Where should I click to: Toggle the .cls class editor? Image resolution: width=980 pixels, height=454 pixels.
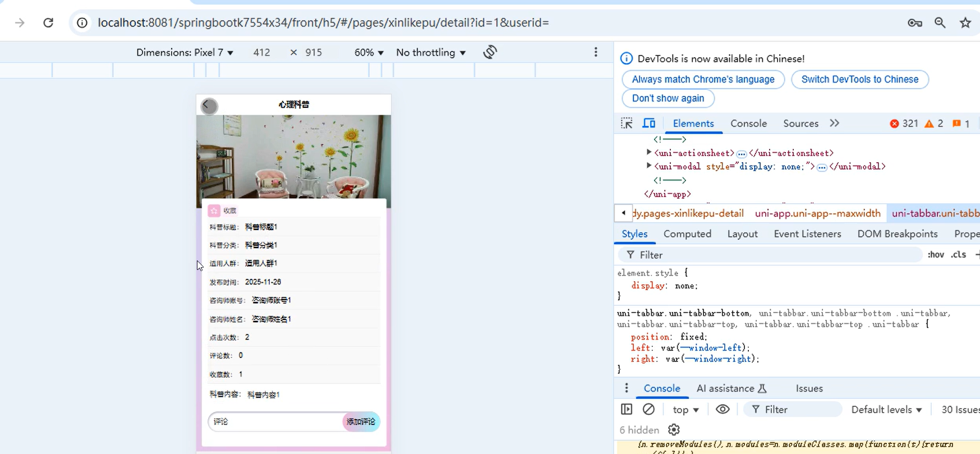[x=959, y=255]
